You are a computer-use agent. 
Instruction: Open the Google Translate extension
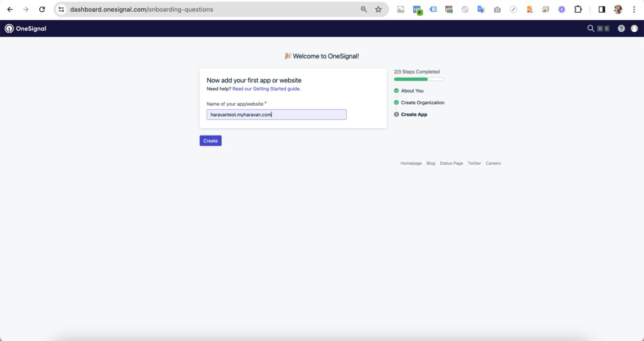(481, 9)
